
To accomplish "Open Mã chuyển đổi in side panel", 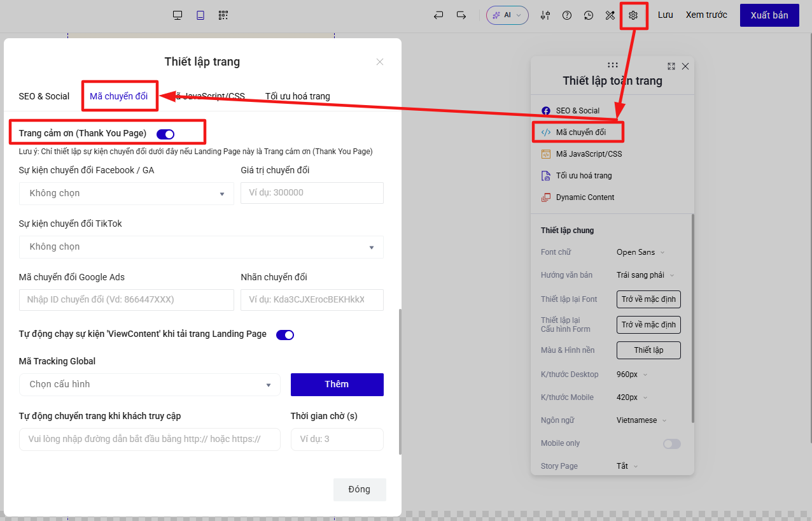I will click(580, 132).
